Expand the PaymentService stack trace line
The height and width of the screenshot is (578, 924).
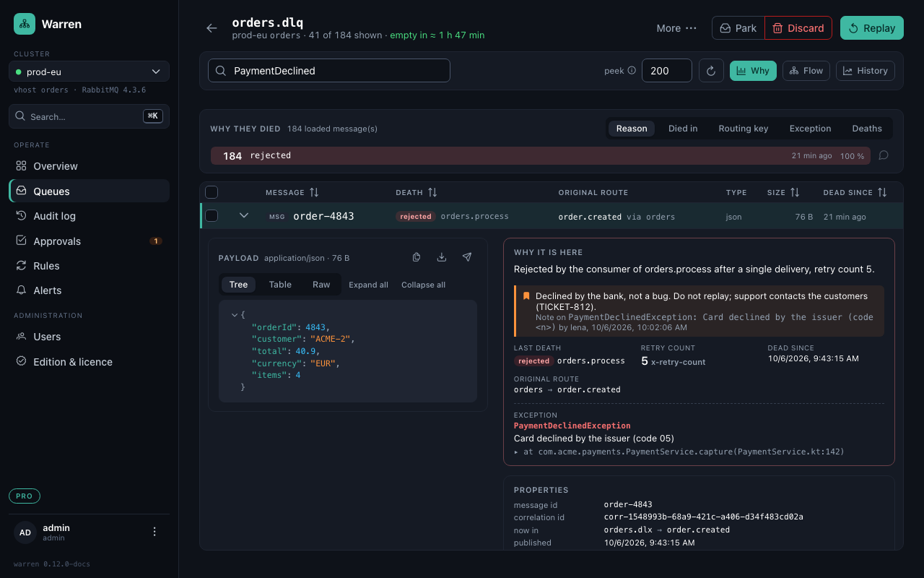[x=679, y=452]
